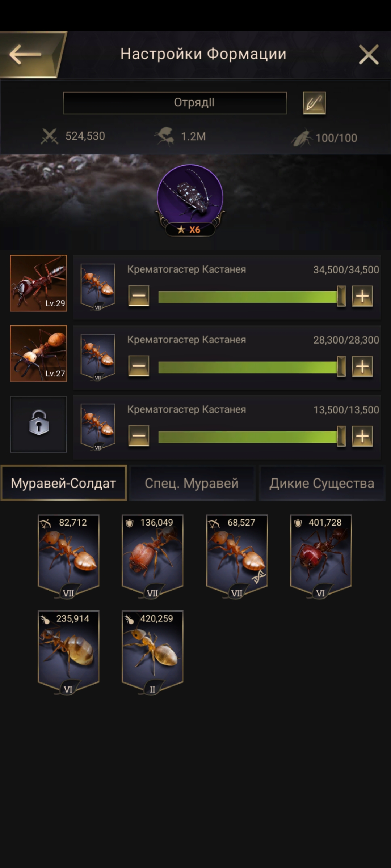The height and width of the screenshot is (868, 391).
Task: Open the locked third special ant slot
Action: click(x=39, y=424)
